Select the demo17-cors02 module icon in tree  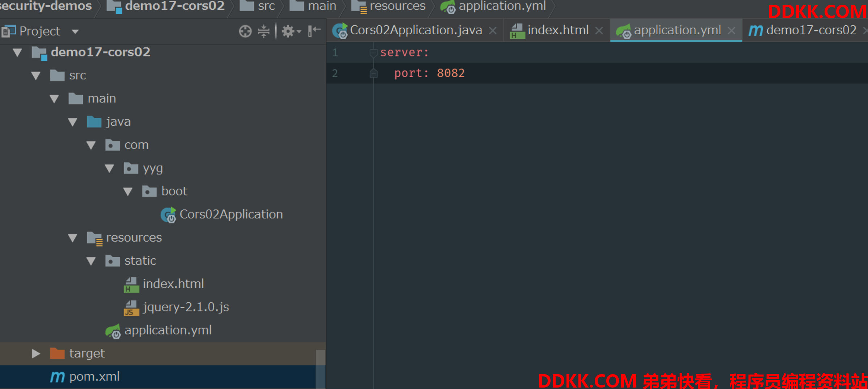click(x=39, y=53)
